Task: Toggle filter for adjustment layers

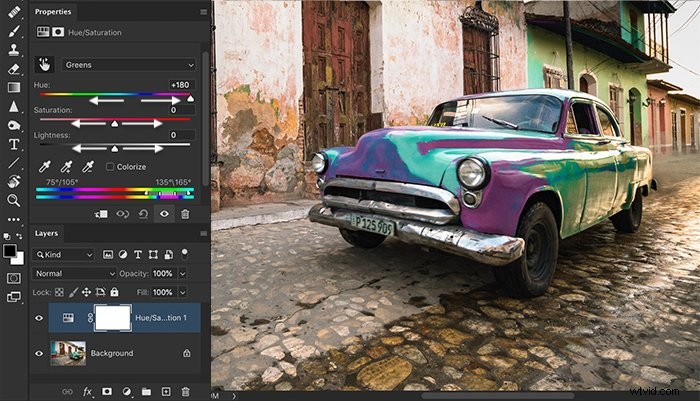Action: 123,255
